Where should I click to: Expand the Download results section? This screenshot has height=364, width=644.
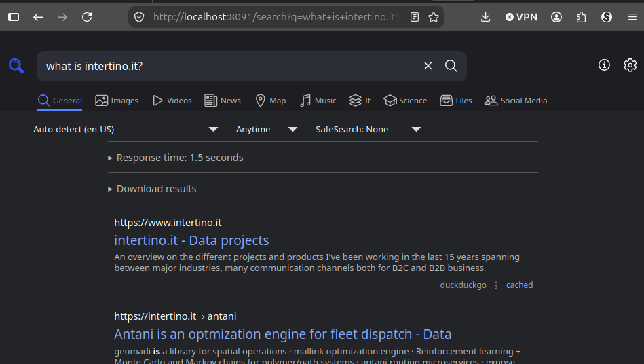pos(153,189)
